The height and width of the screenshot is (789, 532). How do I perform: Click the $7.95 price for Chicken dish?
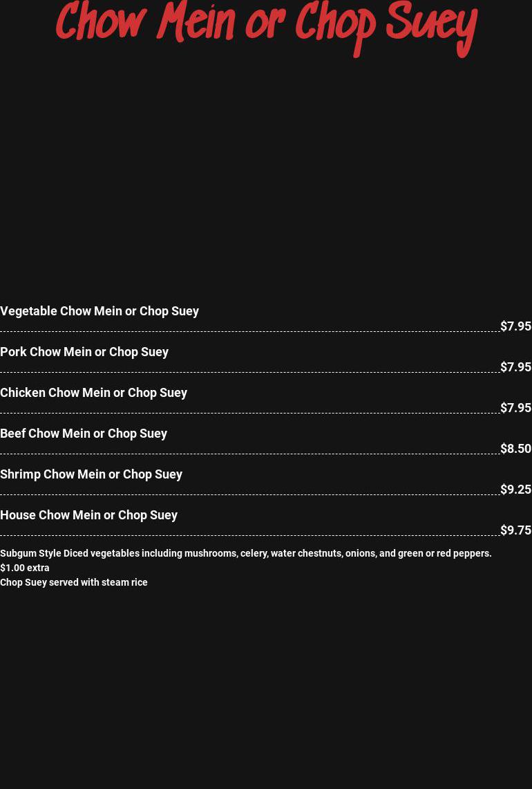515,408
